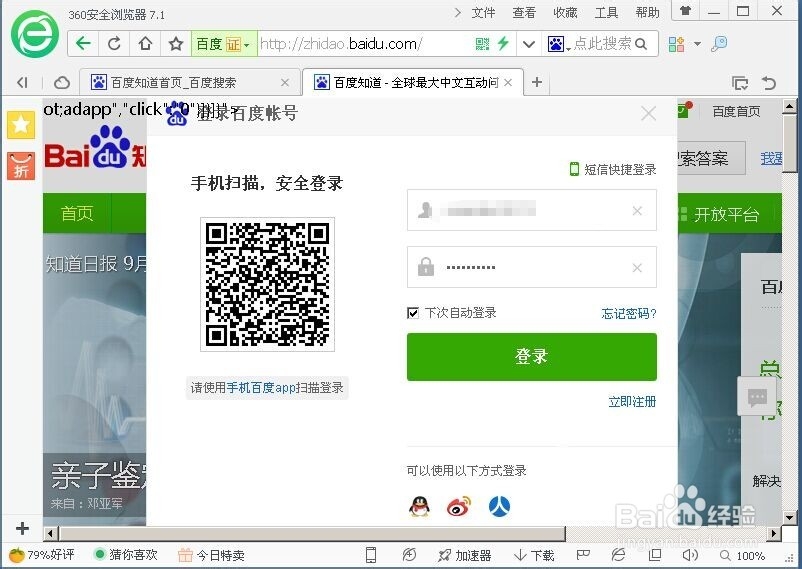Click the cloud icon in tab bar
The width and height of the screenshot is (802, 569).
click(x=62, y=82)
